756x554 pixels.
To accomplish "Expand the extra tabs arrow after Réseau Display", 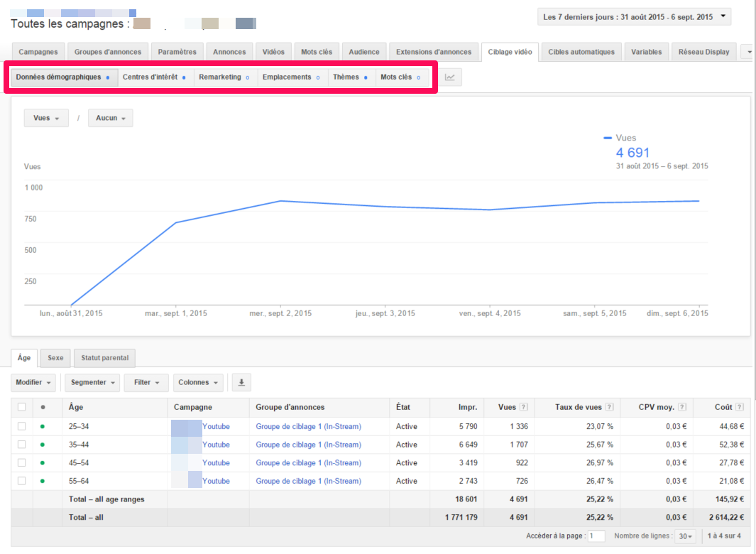I will point(749,52).
